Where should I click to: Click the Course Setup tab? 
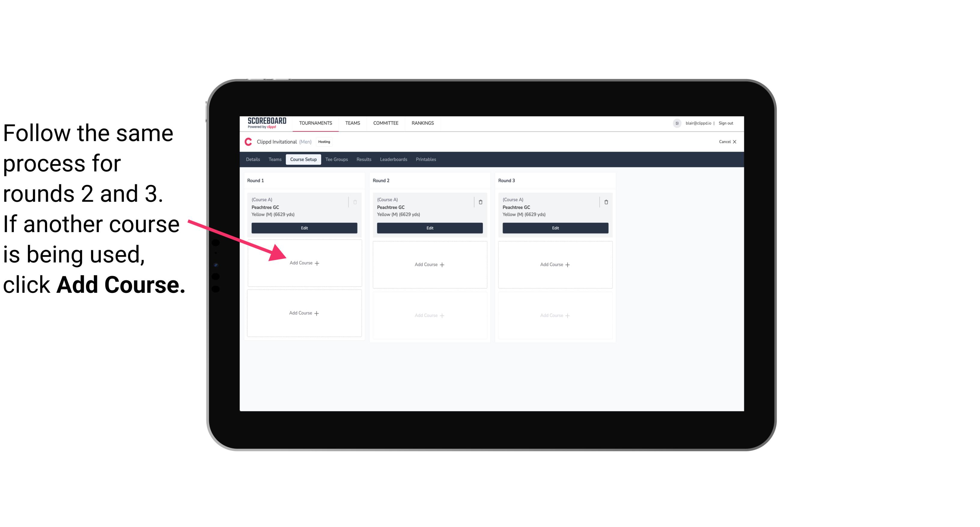[x=303, y=159]
